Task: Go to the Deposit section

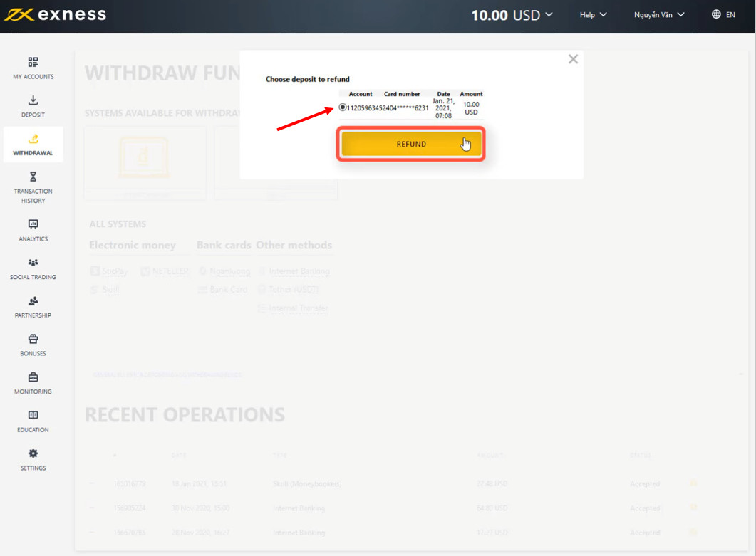Action: coord(33,107)
